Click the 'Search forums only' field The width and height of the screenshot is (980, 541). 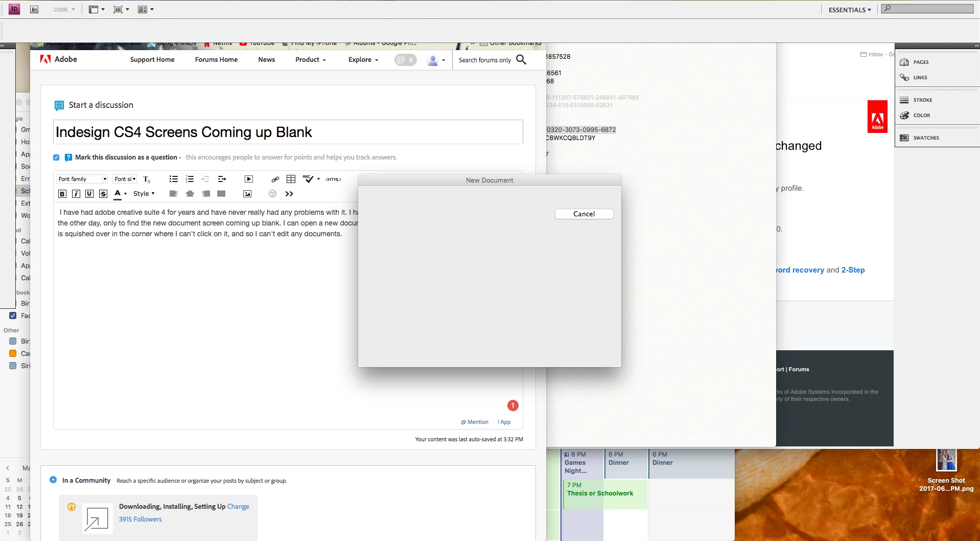pos(484,60)
